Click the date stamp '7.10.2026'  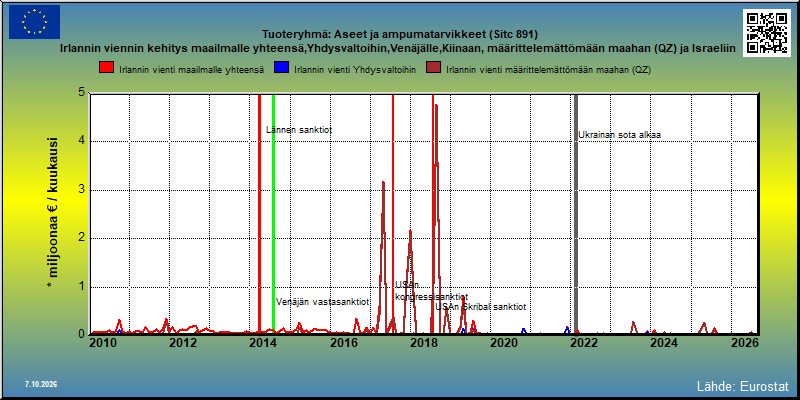(x=41, y=384)
